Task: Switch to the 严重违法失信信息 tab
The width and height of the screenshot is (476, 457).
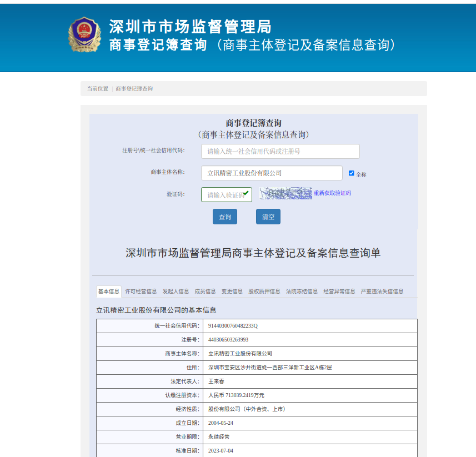Action: pyautogui.click(x=382, y=292)
